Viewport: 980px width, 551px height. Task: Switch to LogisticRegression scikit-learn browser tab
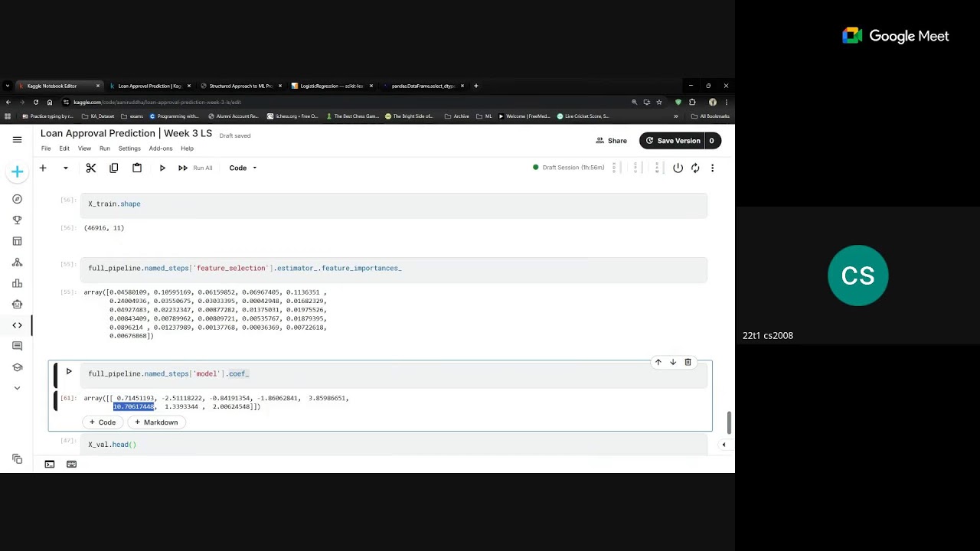[x=331, y=86]
